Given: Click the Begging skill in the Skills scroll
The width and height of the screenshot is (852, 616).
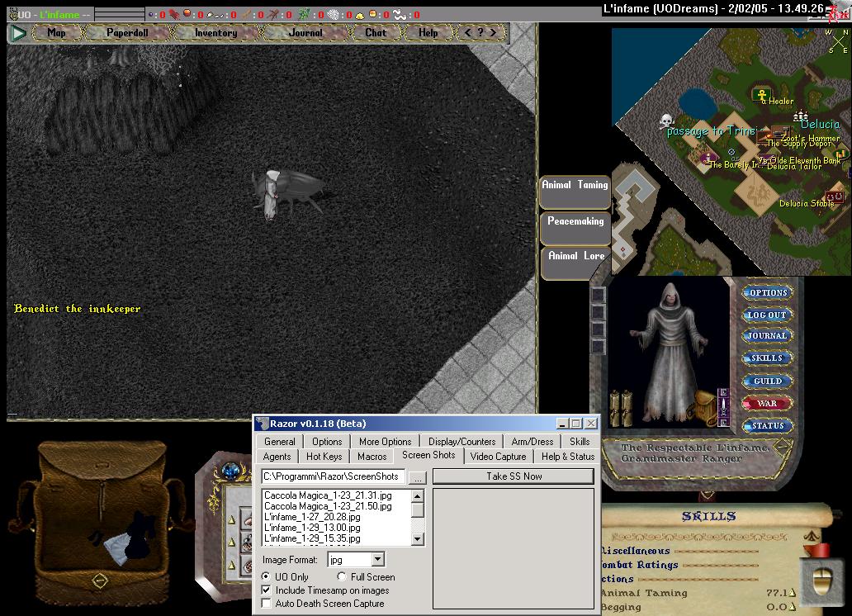Looking at the screenshot, I should pyautogui.click(x=621, y=607).
